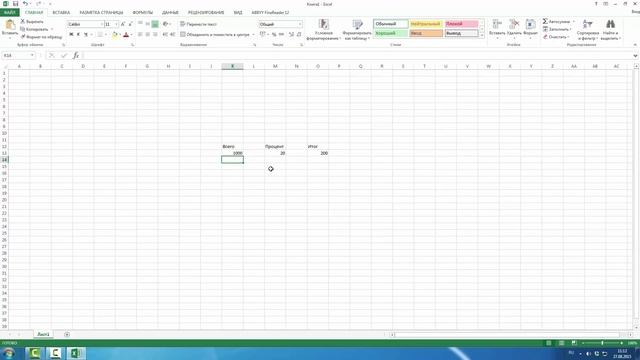Click the Insert Function fx button
The height and width of the screenshot is (360, 640).
(76, 55)
